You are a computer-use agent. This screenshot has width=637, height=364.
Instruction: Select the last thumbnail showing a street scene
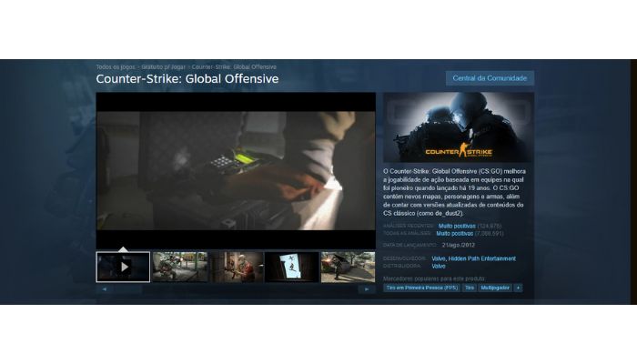349,267
